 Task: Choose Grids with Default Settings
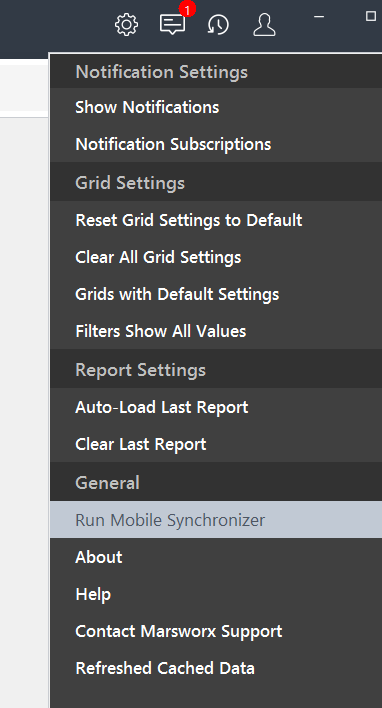point(216,294)
